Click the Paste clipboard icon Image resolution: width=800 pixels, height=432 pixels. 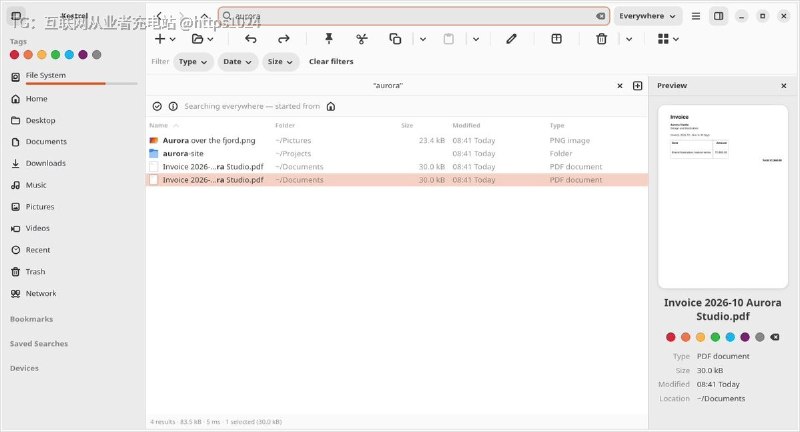pos(448,39)
